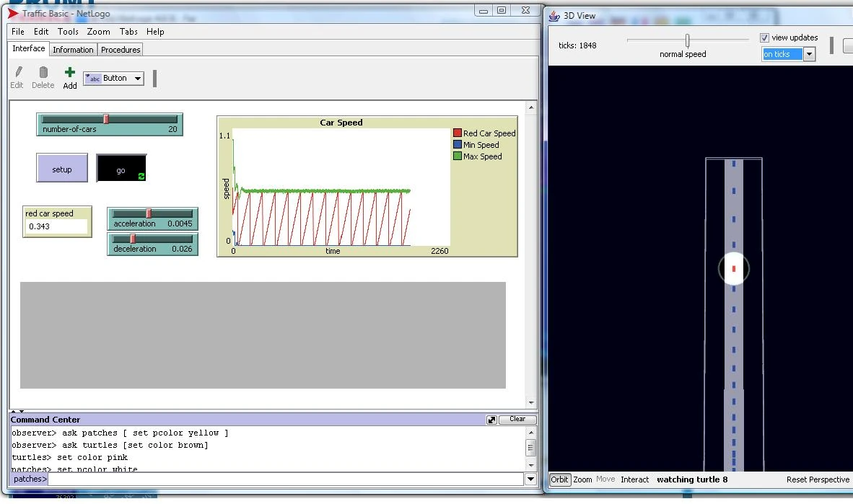
Task: Switch to the Procedures tab
Action: 121,50
